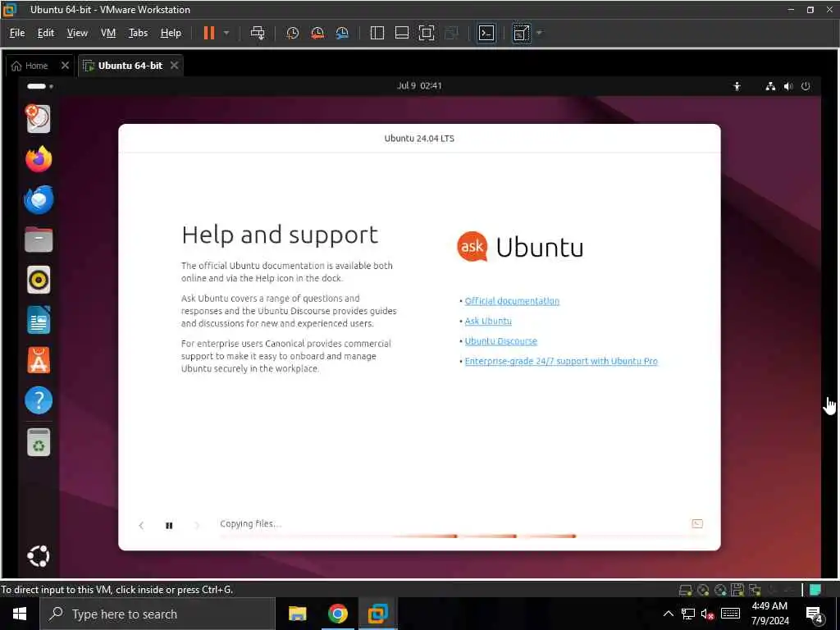Toggle the library sidebar view
This screenshot has height=630, width=840.
[377, 33]
